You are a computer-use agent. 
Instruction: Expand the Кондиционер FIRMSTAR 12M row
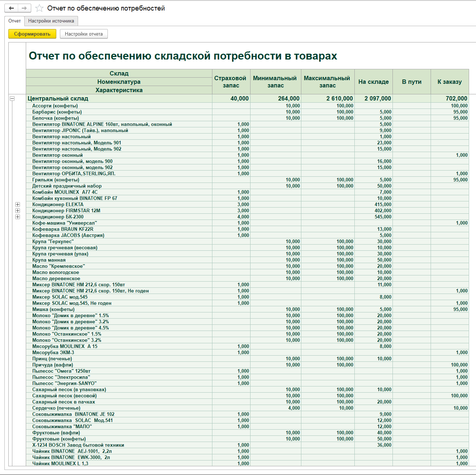pyautogui.click(x=17, y=211)
